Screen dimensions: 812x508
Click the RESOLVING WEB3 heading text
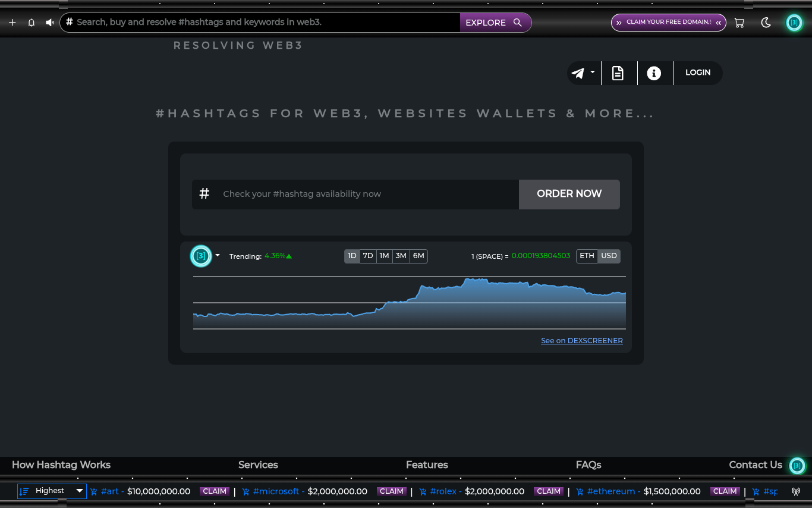pos(238,45)
